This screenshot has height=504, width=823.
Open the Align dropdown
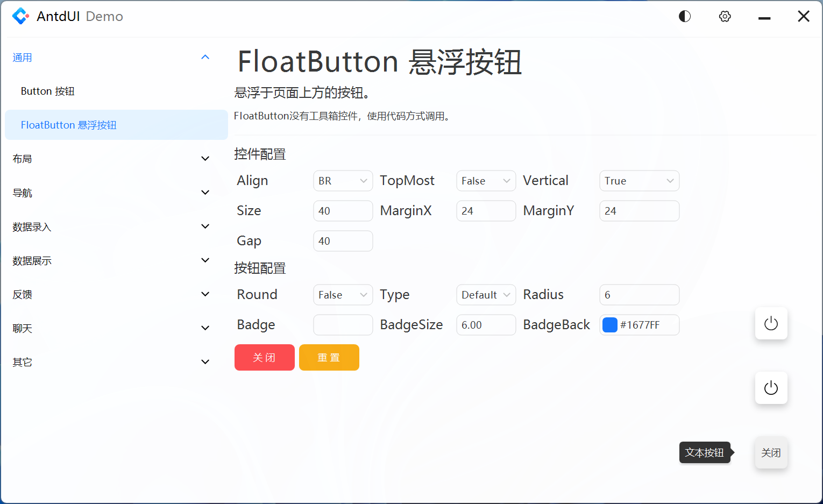click(343, 181)
